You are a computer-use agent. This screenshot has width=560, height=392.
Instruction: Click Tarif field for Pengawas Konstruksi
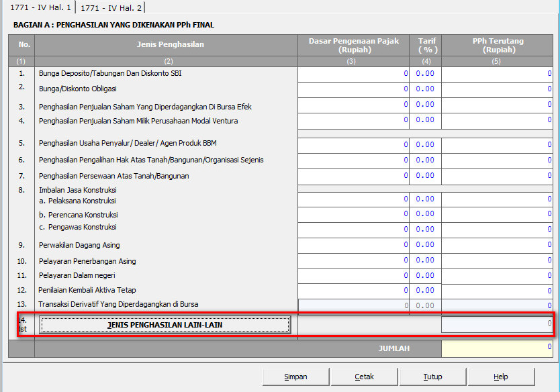(x=425, y=230)
